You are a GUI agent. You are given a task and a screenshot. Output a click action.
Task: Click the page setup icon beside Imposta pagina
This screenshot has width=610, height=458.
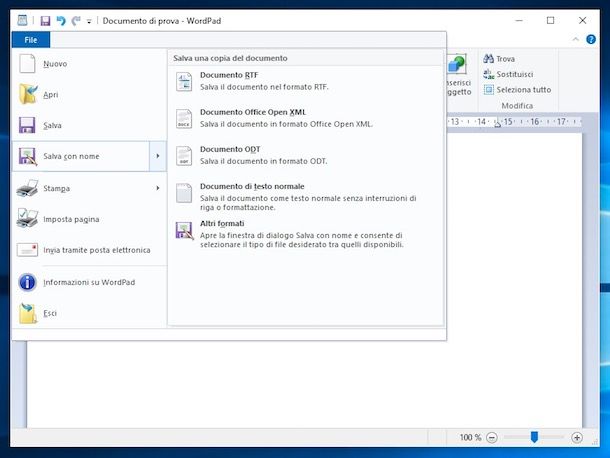coord(27,218)
